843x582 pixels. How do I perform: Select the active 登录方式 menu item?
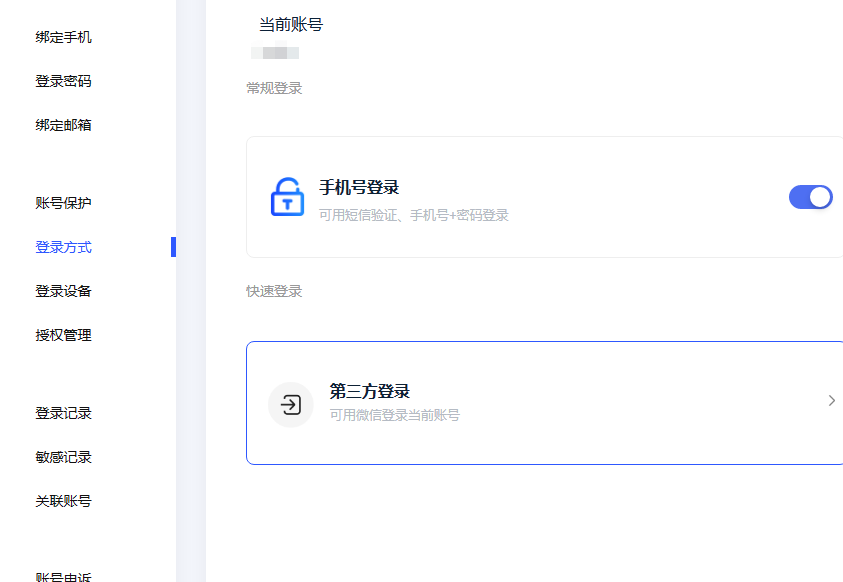click(63, 247)
